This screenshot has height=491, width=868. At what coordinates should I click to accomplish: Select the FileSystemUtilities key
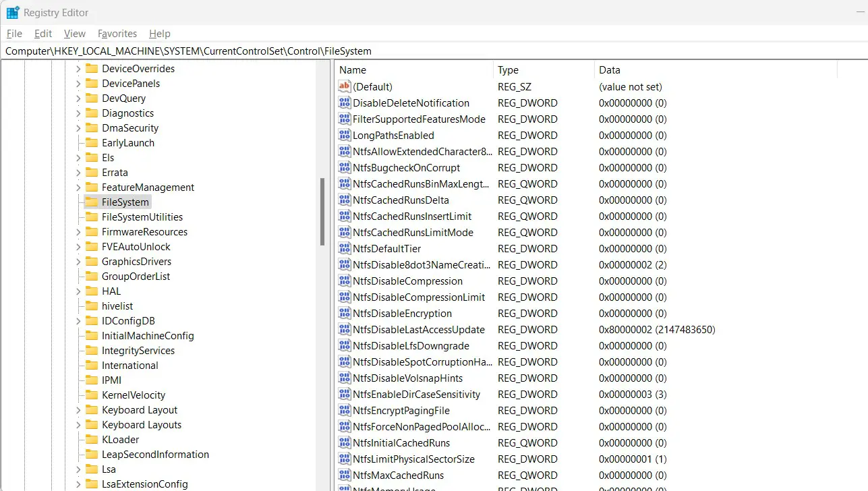(142, 217)
